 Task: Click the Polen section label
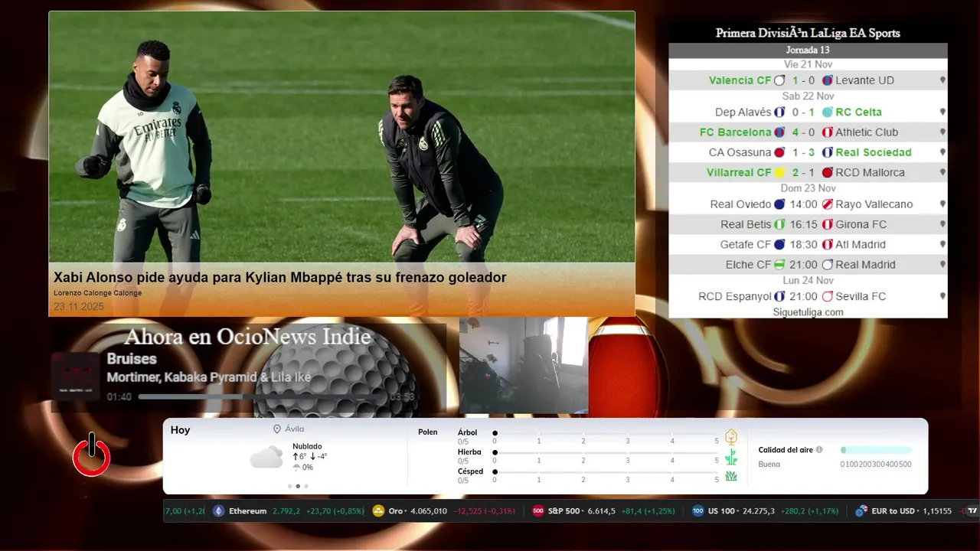coord(428,432)
